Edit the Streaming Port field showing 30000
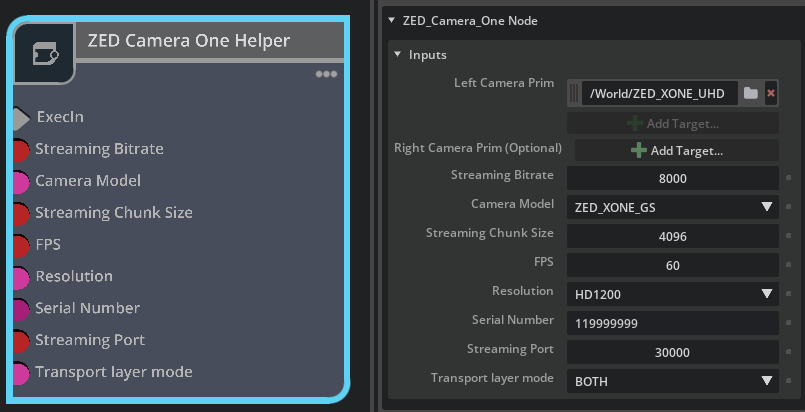 point(673,352)
